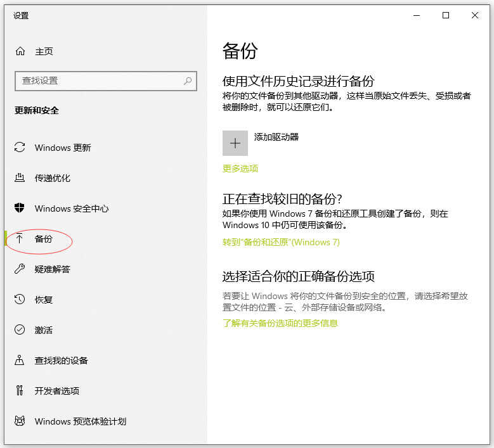Click the 选择适合你的正确备份选项 heading
Viewport: 494px width, 448px height.
298,276
